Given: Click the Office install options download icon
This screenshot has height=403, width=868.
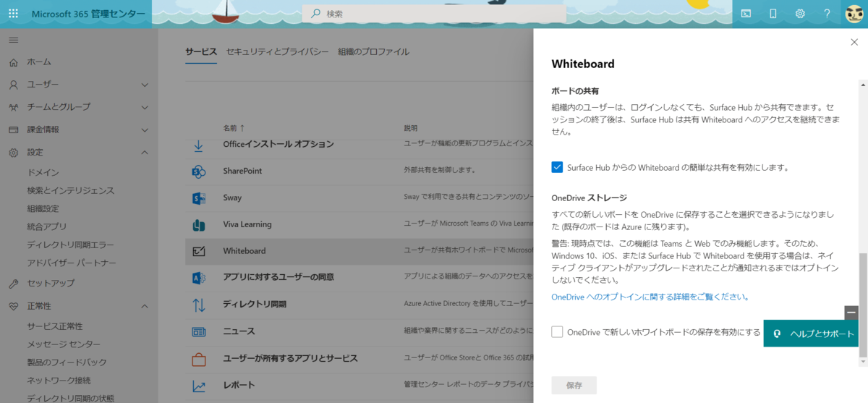Looking at the screenshot, I should 199,145.
